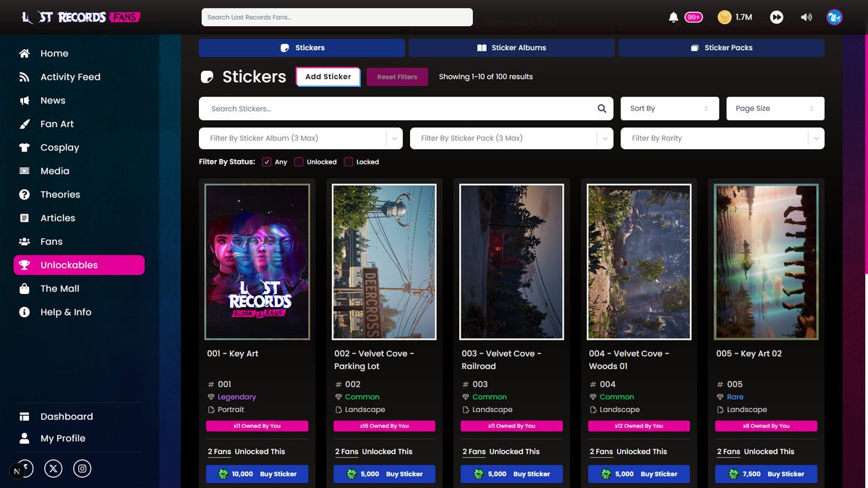Buy Key Art 02 sticker for 7,500
The width and height of the screenshot is (868, 488).
coord(766,474)
